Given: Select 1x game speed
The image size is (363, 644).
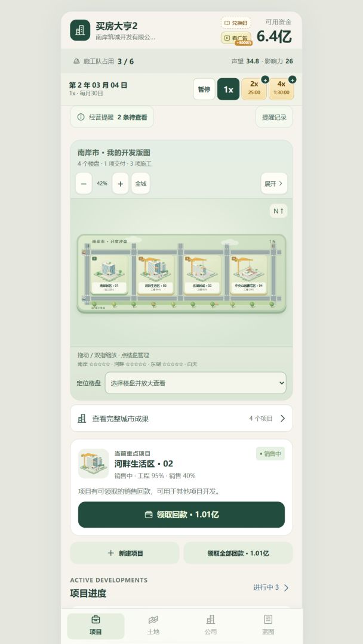Looking at the screenshot, I should [x=228, y=89].
